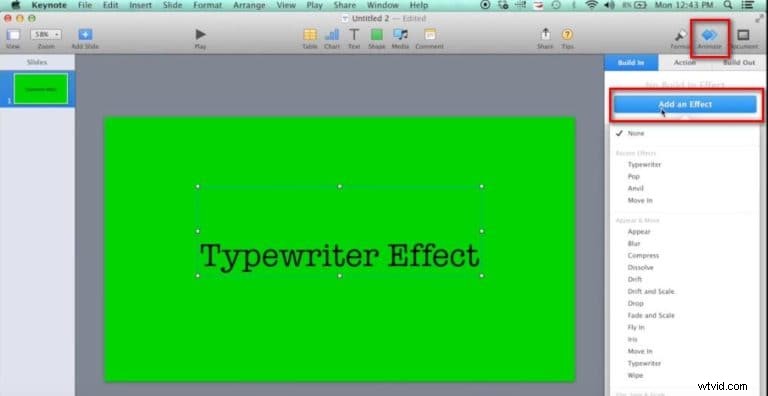
Task: Open the Format menu
Action: 208,5
